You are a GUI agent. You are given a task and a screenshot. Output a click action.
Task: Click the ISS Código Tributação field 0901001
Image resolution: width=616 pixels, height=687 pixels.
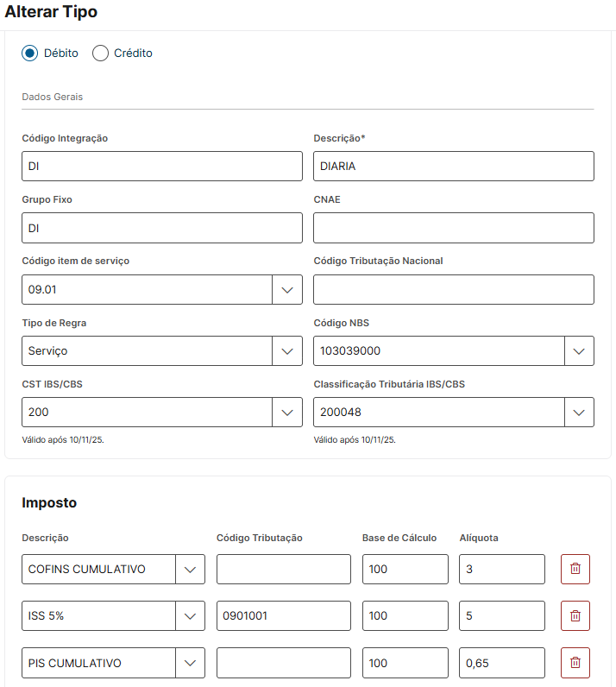284,616
